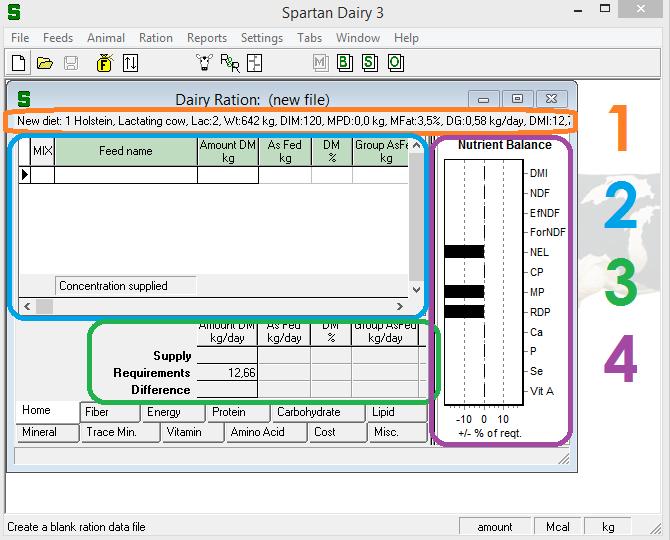Image resolution: width=670 pixels, height=540 pixels.
Task: Open the Help menu
Action: pos(406,38)
